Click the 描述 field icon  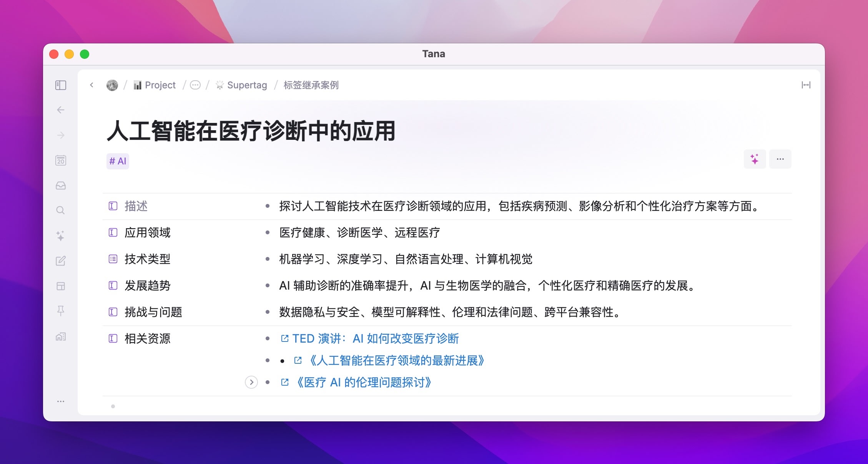click(x=113, y=206)
